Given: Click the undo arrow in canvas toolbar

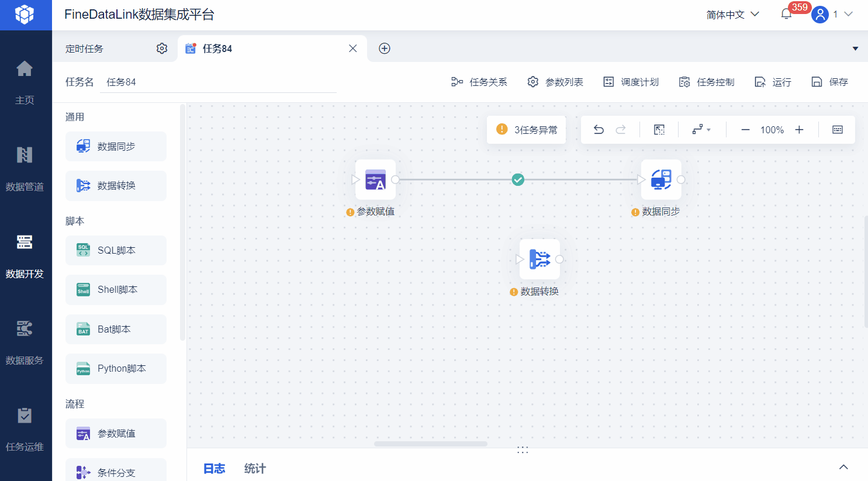Looking at the screenshot, I should pos(599,130).
